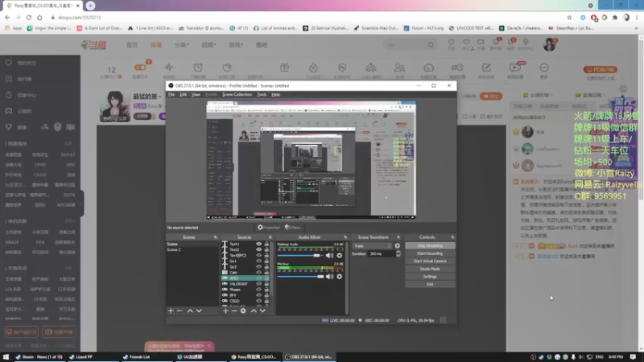Image resolution: width=644 pixels, height=362 pixels.
Task: Move the scene up in the Scenes list
Action: [190, 311]
